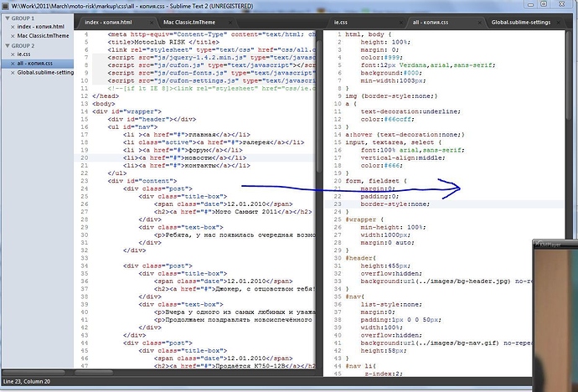The height and width of the screenshot is (392, 578).
Task: Close ie.css using its sidebar x icon
Action: 12,54
